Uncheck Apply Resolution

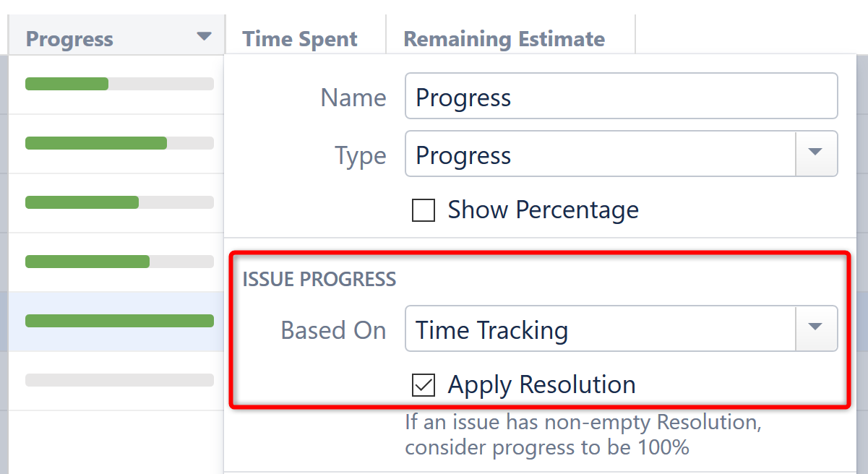click(424, 384)
